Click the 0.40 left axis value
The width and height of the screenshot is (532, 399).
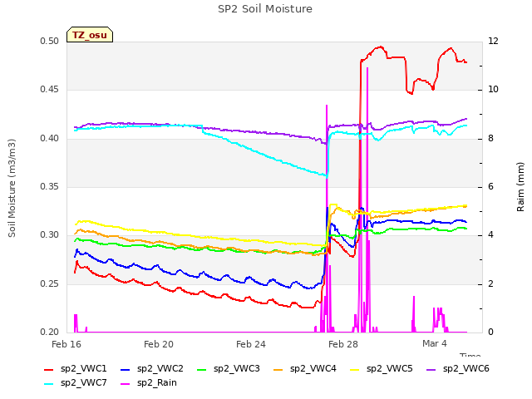click(50, 139)
